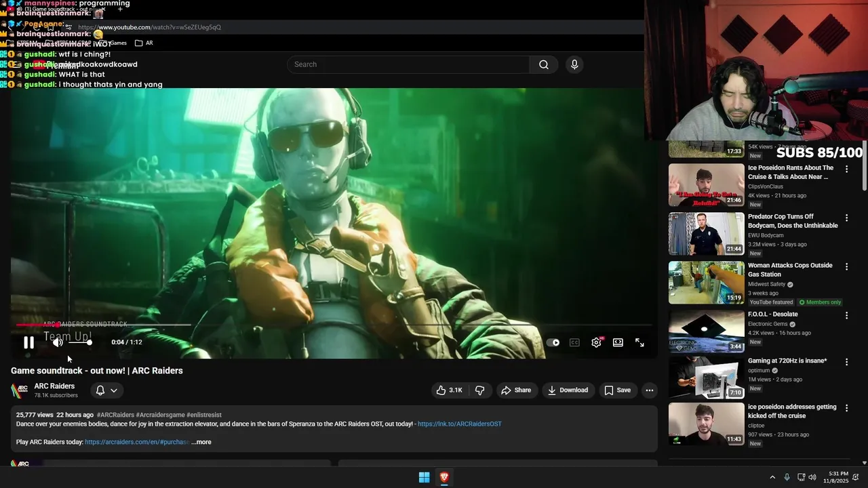
Task: Open F.O.O.L - Desolate video thumbnail
Action: [x=706, y=331]
